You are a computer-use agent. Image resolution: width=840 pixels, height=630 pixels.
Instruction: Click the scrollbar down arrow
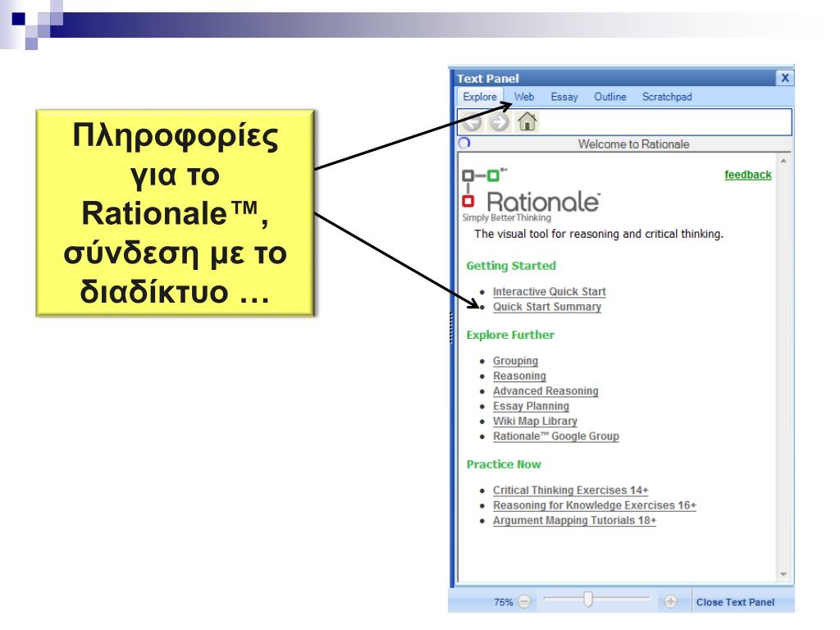783,574
